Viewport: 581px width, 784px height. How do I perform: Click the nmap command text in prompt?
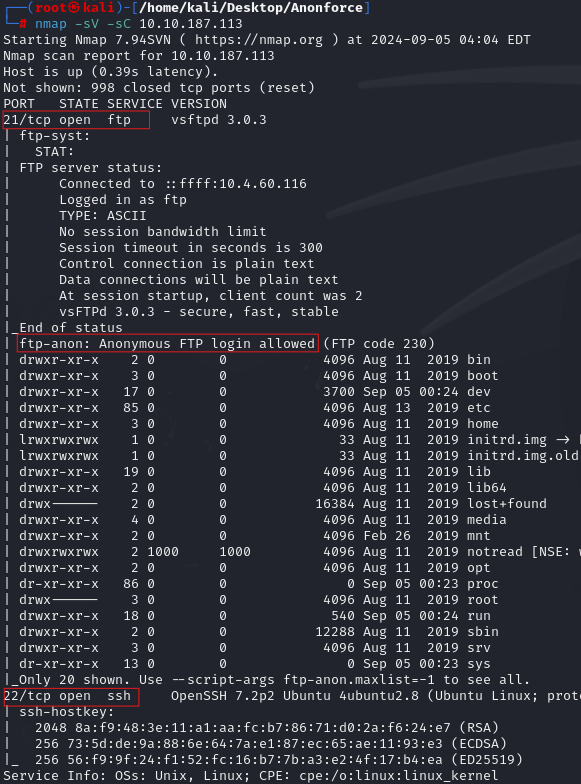pyautogui.click(x=138, y=24)
